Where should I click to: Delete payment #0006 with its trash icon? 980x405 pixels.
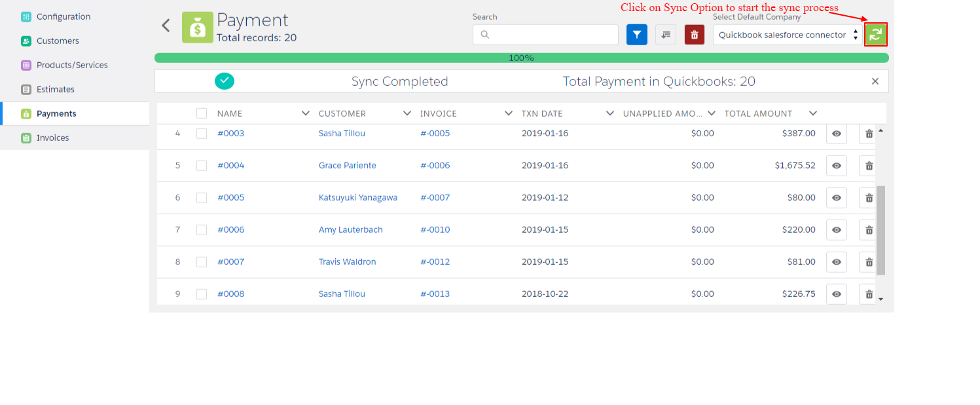pyautogui.click(x=867, y=230)
